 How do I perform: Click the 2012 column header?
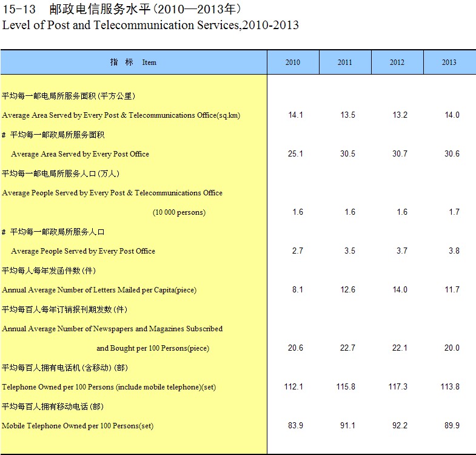tap(397, 62)
